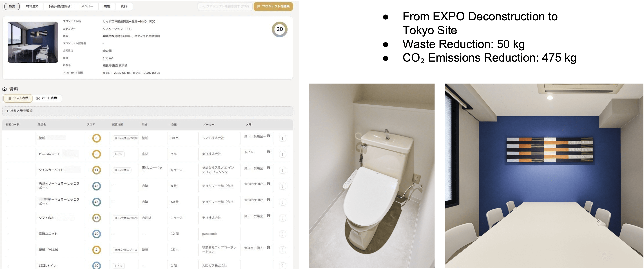
Task: Open three-dot menu for LIXILトイレ row
Action: point(282,266)
